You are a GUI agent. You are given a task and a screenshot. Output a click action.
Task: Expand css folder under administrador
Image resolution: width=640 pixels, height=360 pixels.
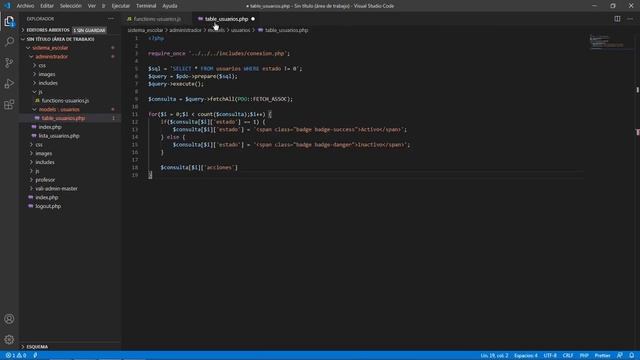(x=70, y=65)
